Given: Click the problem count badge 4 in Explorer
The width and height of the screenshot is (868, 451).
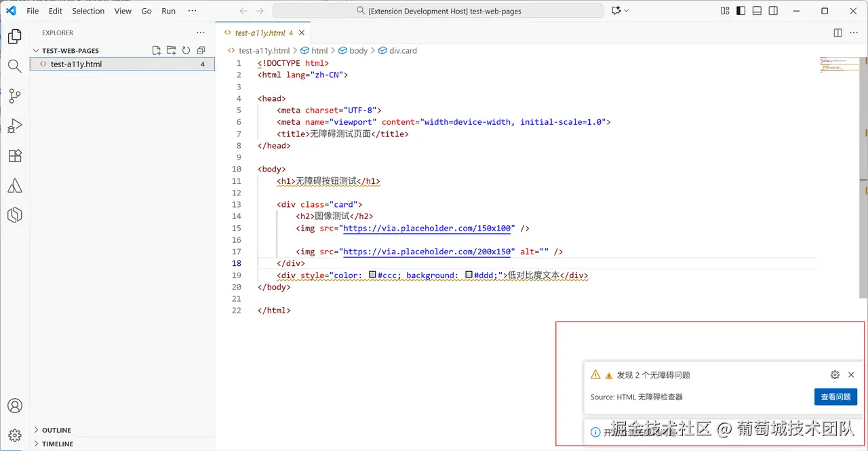Looking at the screenshot, I should [203, 64].
